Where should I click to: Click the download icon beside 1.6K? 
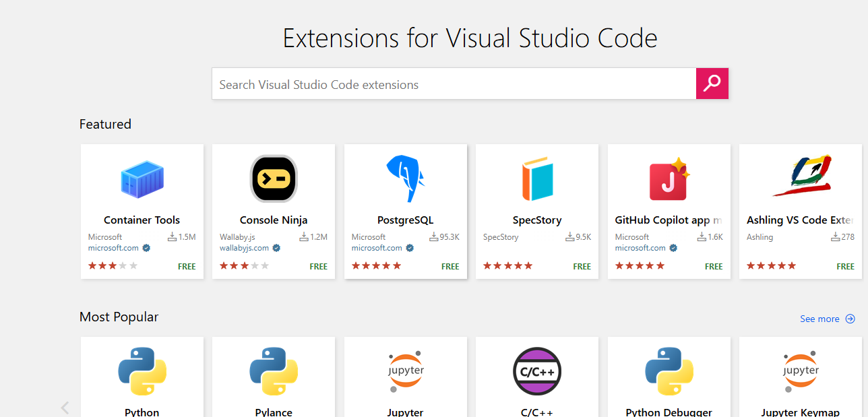click(702, 237)
